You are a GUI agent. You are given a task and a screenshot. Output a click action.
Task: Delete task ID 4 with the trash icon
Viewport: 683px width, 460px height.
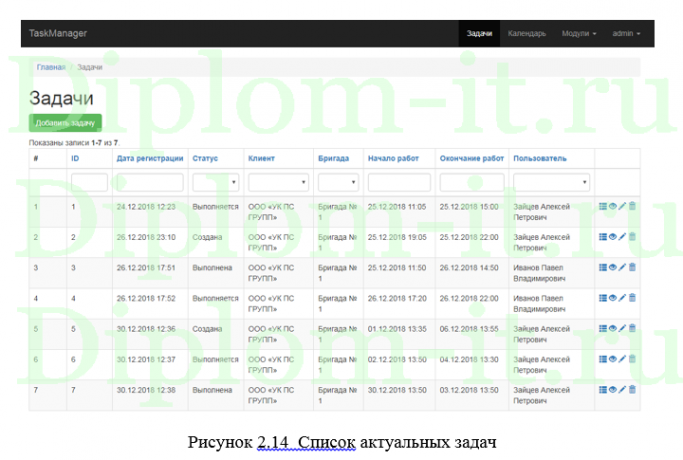632,298
